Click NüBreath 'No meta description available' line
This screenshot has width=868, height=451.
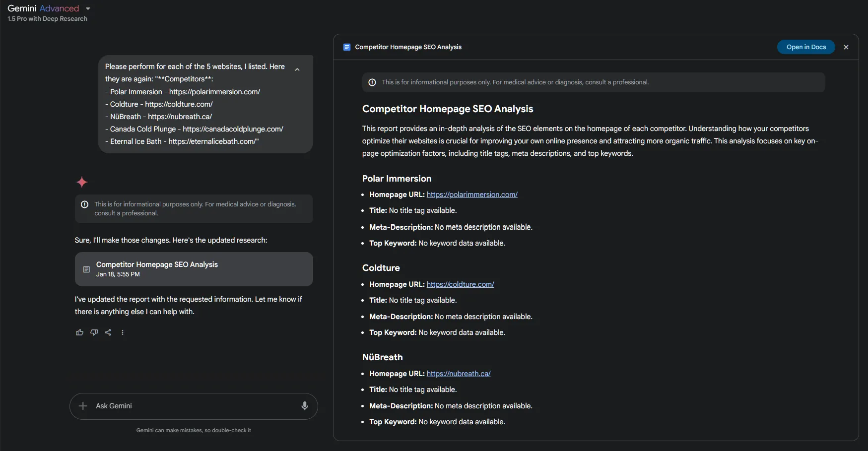[x=451, y=406]
